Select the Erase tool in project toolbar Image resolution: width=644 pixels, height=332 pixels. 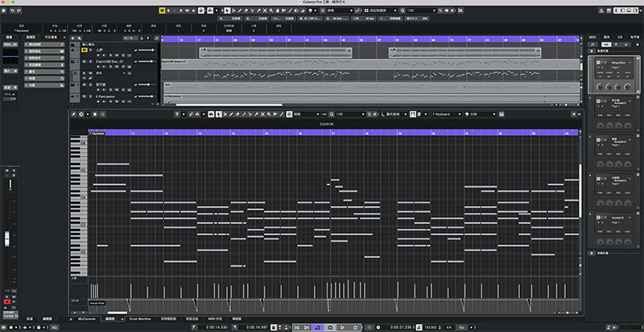246,10
